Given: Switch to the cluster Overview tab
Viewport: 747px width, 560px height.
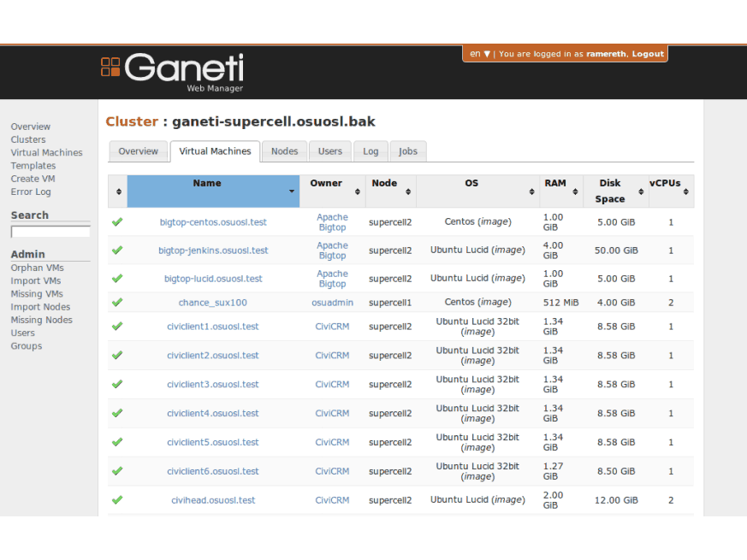Looking at the screenshot, I should tap(138, 151).
